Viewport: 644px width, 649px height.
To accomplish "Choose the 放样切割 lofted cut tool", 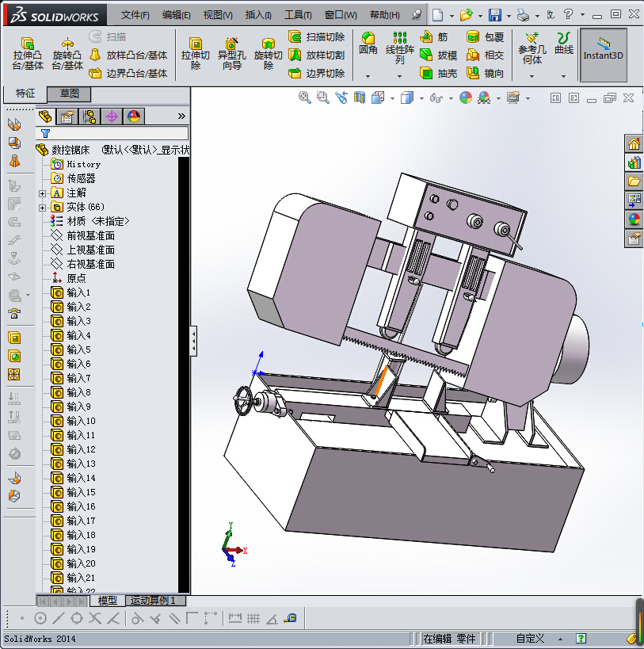I will click(317, 55).
